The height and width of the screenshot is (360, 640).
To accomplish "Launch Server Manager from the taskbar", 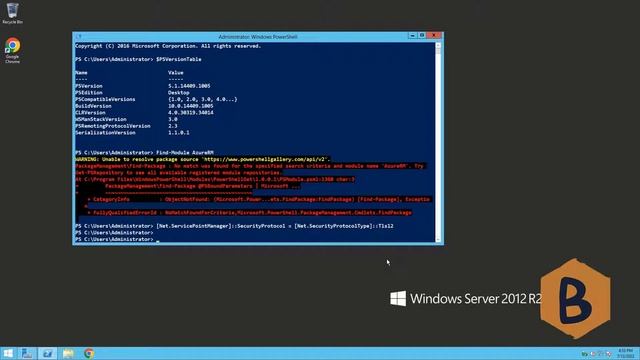I will tap(27, 353).
